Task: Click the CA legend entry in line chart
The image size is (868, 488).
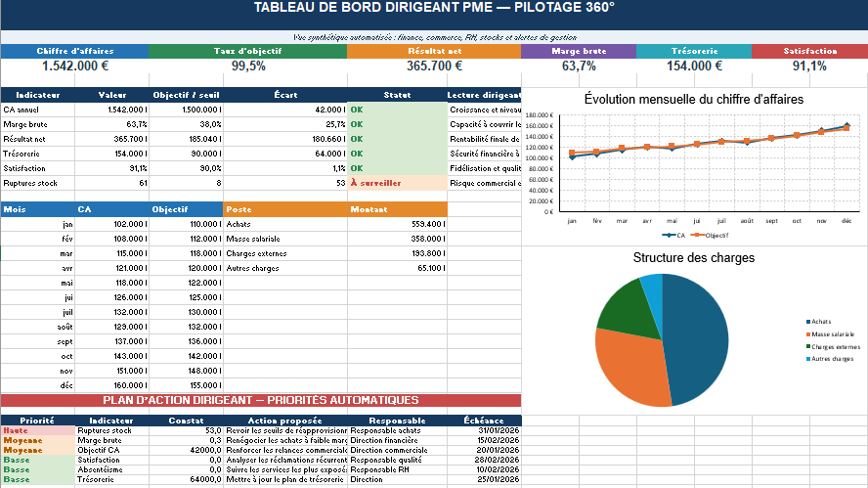Action: pyautogui.click(x=673, y=236)
